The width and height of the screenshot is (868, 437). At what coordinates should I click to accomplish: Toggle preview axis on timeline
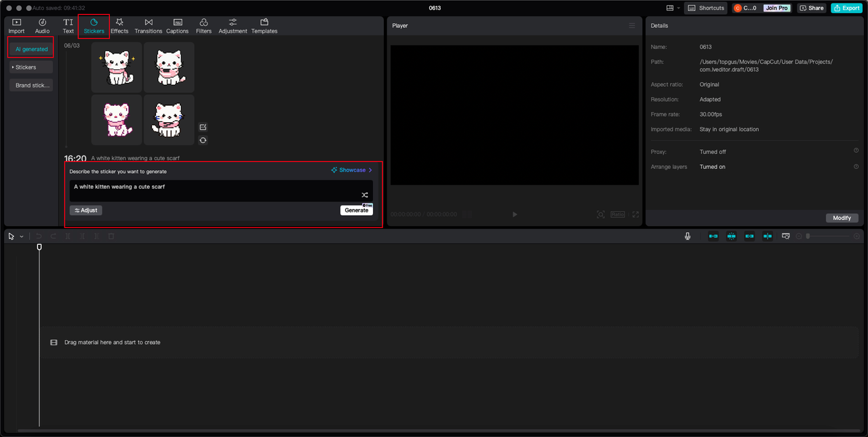767,236
